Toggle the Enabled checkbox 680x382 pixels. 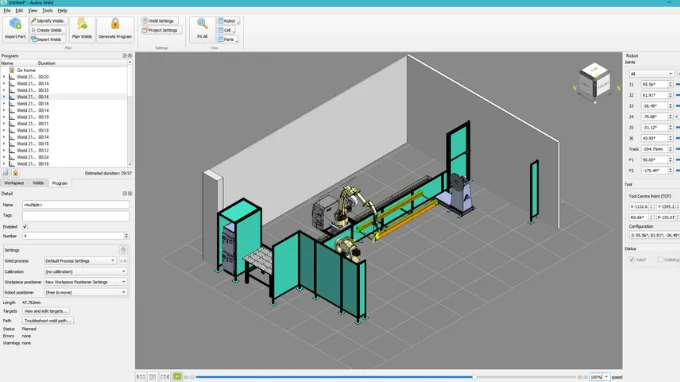pos(25,226)
